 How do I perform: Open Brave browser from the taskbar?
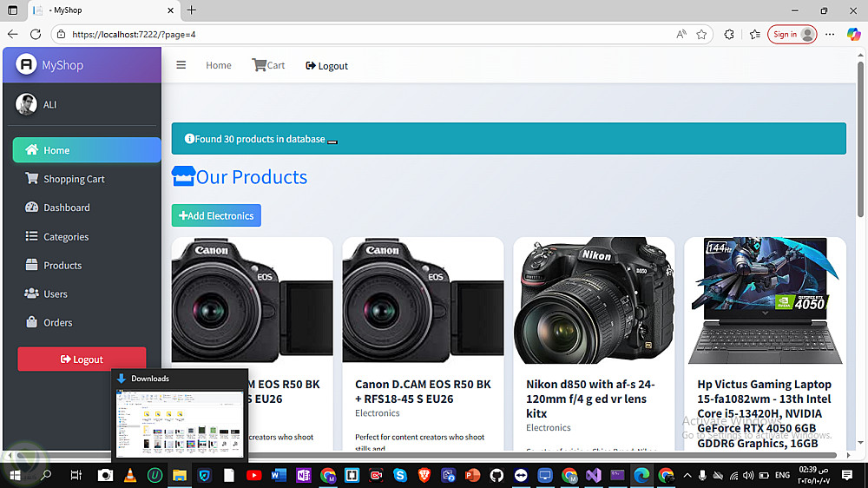click(424, 475)
